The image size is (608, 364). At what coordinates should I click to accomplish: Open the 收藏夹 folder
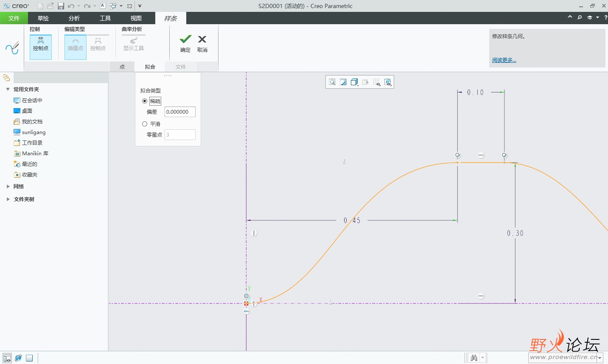click(25, 175)
